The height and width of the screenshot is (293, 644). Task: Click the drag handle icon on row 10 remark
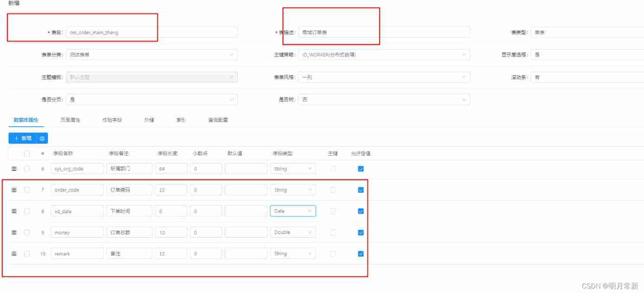[x=14, y=253]
